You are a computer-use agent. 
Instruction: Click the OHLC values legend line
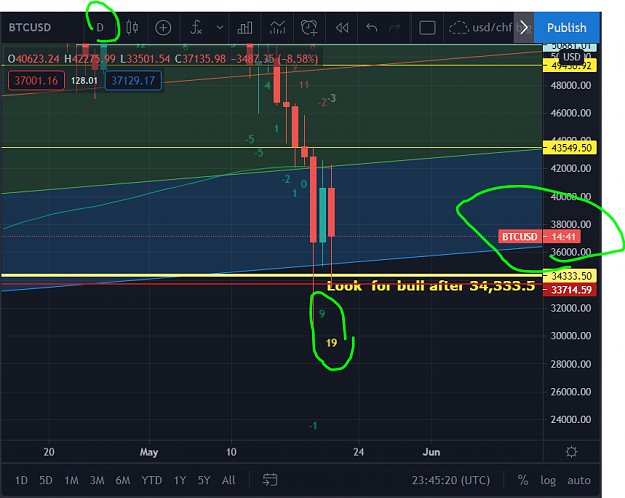(163, 59)
